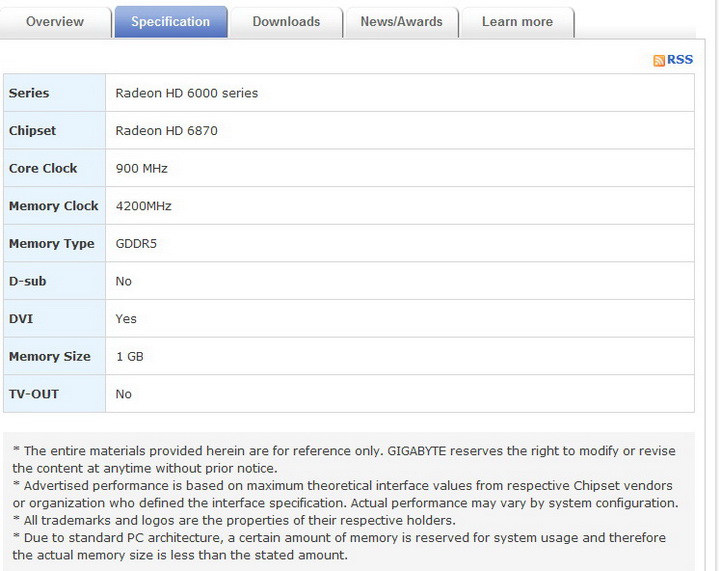Select the 'Series' row label
The width and height of the screenshot is (720, 571).
tap(29, 93)
